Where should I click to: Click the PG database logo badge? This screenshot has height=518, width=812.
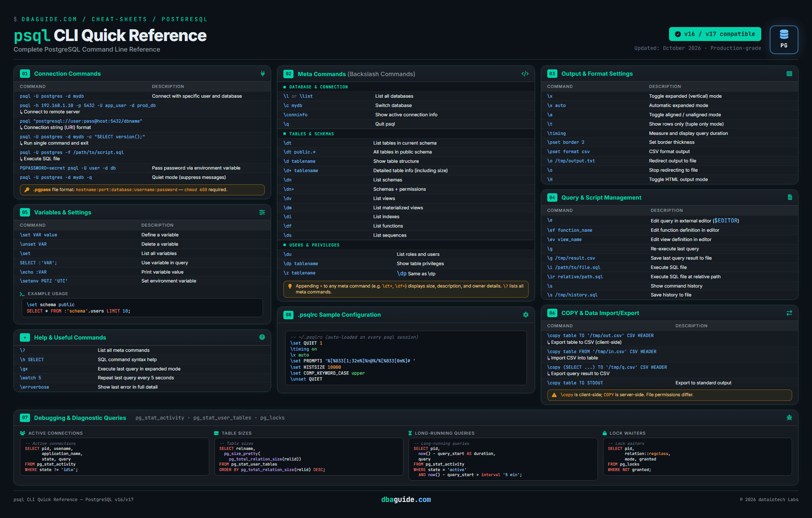[x=784, y=40]
